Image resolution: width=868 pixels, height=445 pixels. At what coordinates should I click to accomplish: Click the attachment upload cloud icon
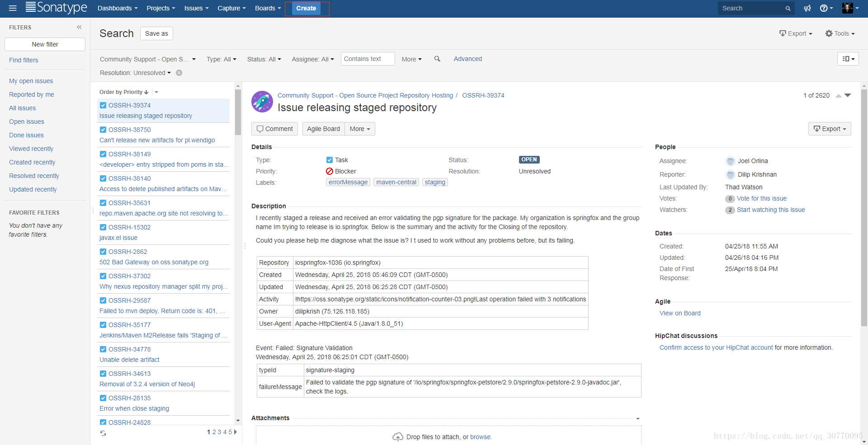coord(398,437)
